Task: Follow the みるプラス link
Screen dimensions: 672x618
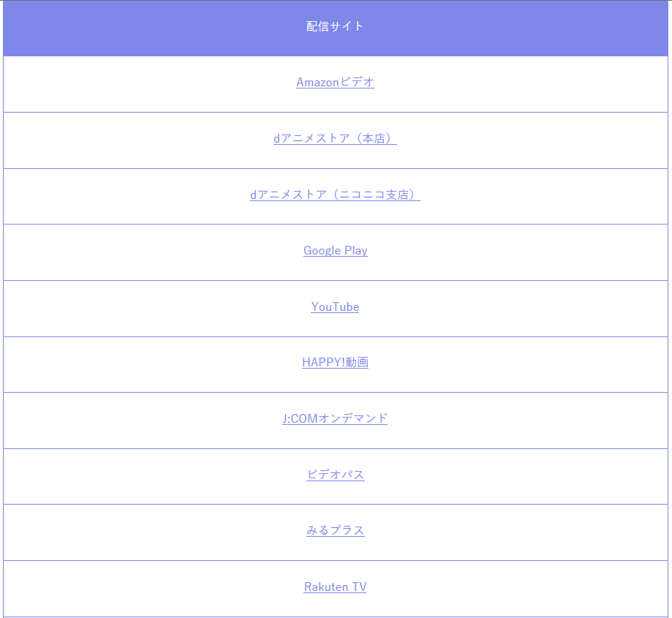Action: pos(335,530)
